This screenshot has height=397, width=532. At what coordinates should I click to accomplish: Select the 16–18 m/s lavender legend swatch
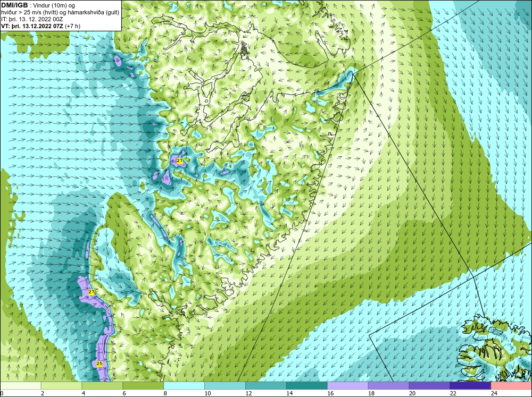pyautogui.click(x=347, y=386)
